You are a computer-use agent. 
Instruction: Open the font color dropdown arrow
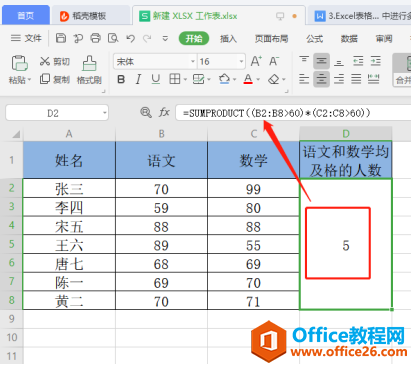point(258,80)
